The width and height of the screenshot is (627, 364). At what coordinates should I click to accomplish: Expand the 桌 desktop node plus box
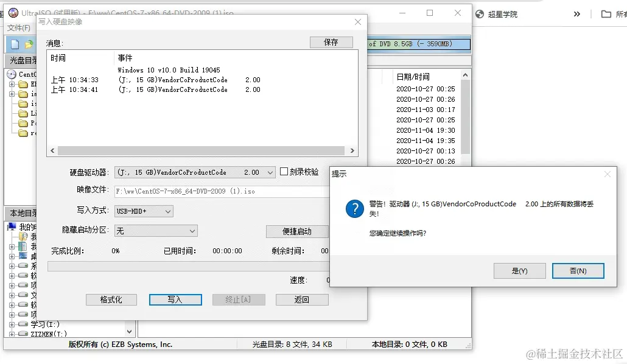(12, 256)
